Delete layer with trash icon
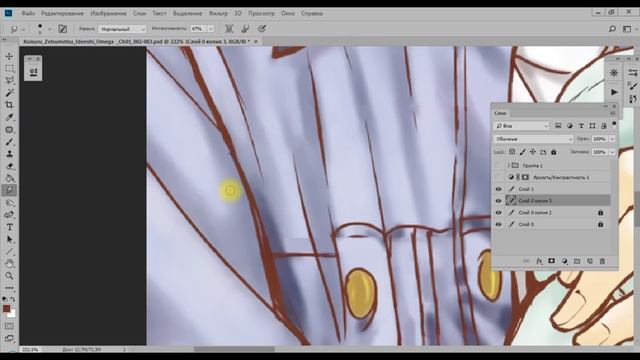This screenshot has height=360, width=640. pos(602,261)
